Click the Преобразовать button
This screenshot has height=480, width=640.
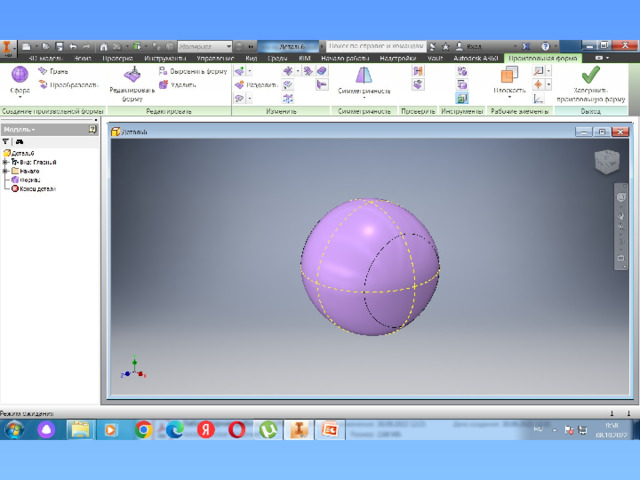42,85
